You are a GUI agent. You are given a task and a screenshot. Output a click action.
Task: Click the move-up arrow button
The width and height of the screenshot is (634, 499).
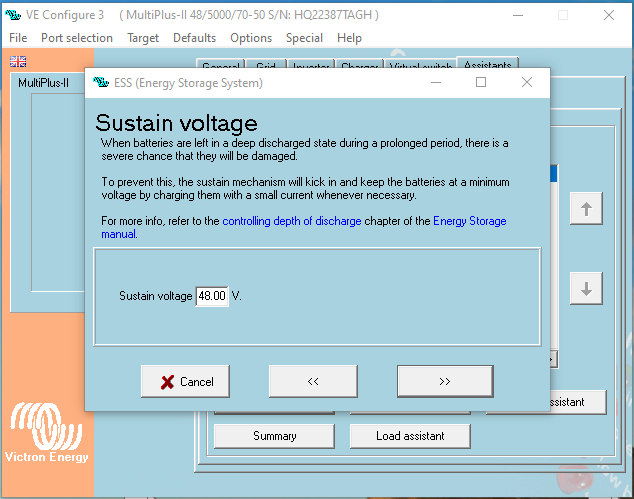click(586, 209)
